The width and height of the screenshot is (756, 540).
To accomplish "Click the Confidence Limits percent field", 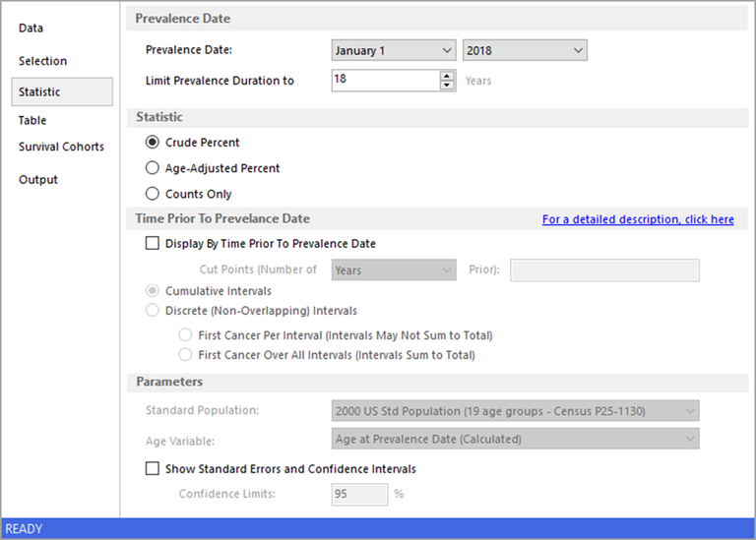I will click(x=359, y=494).
